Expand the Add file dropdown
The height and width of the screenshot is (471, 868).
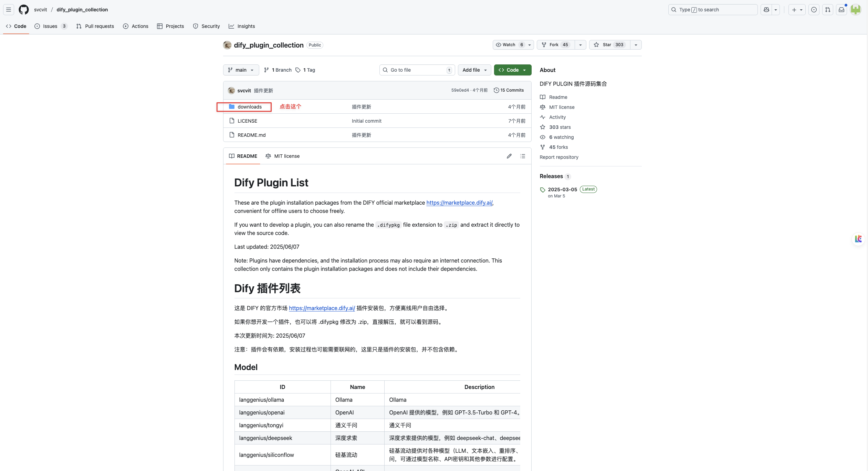tap(474, 70)
